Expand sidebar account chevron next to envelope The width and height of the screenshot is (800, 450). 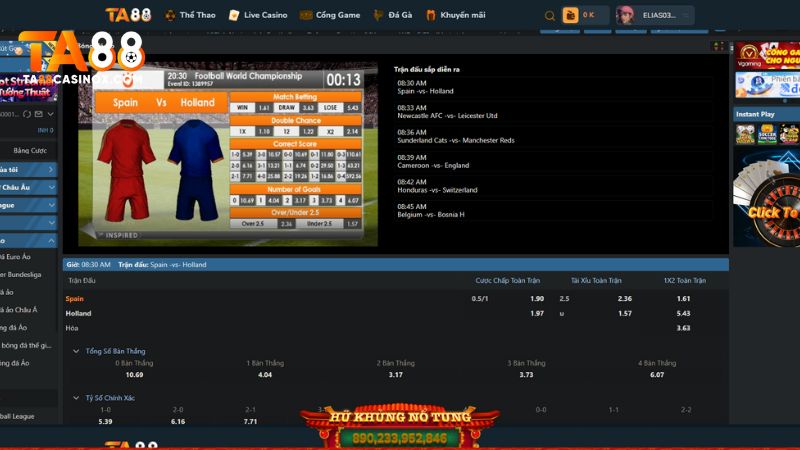click(51, 114)
